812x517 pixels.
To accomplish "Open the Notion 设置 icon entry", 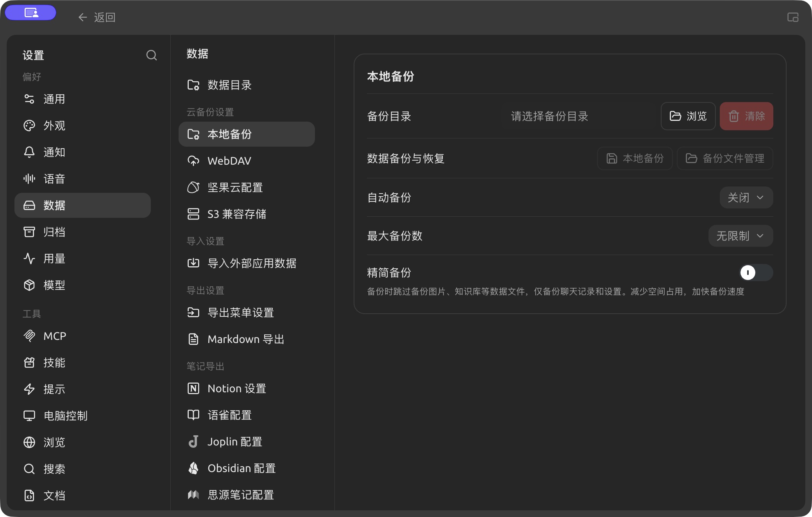I will point(193,388).
